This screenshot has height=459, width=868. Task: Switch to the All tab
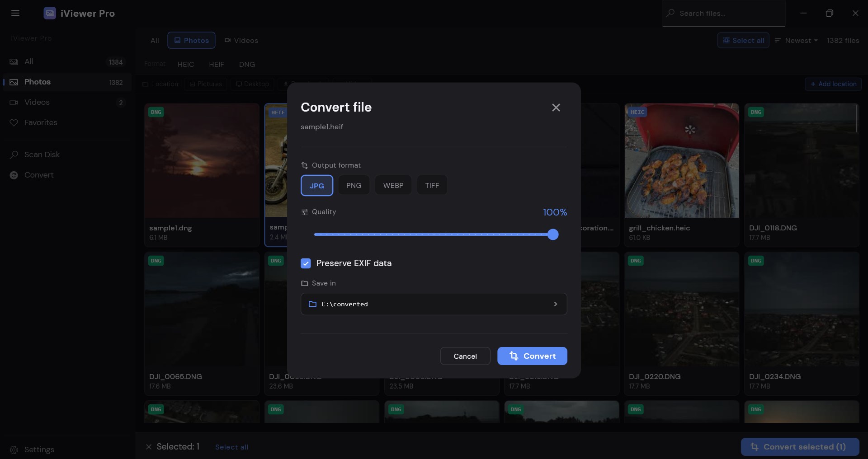point(155,40)
